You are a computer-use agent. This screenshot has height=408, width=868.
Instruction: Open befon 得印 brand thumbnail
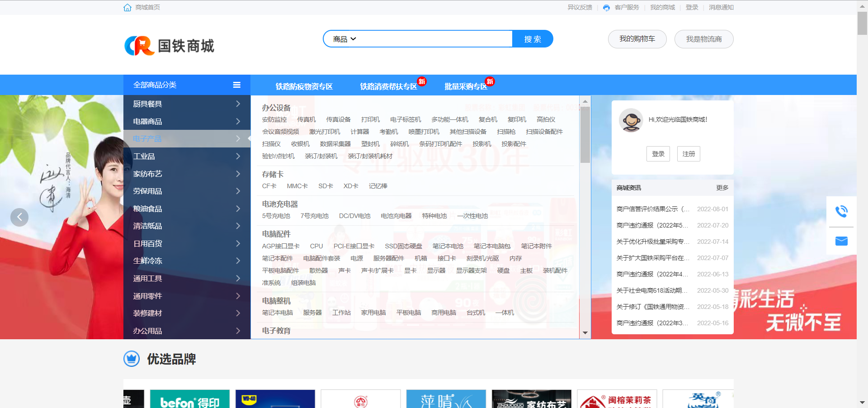tap(190, 399)
